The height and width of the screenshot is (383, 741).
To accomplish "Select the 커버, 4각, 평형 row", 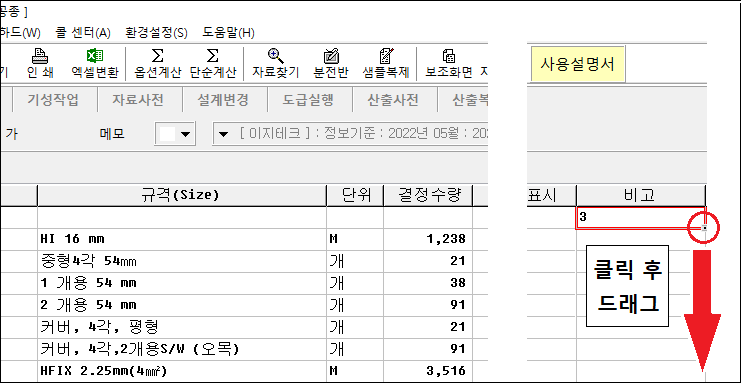I will click(x=181, y=327).
